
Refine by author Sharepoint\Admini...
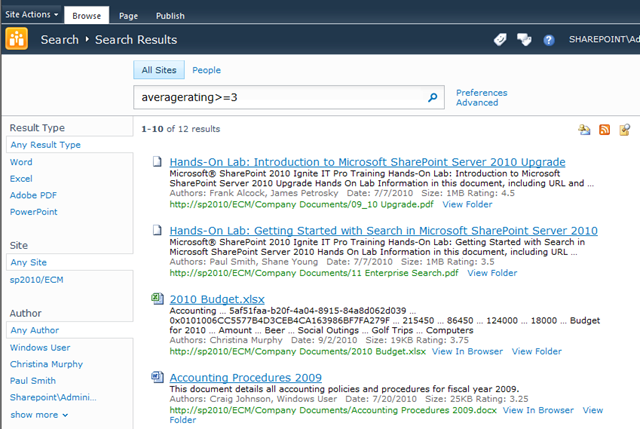tap(53, 397)
